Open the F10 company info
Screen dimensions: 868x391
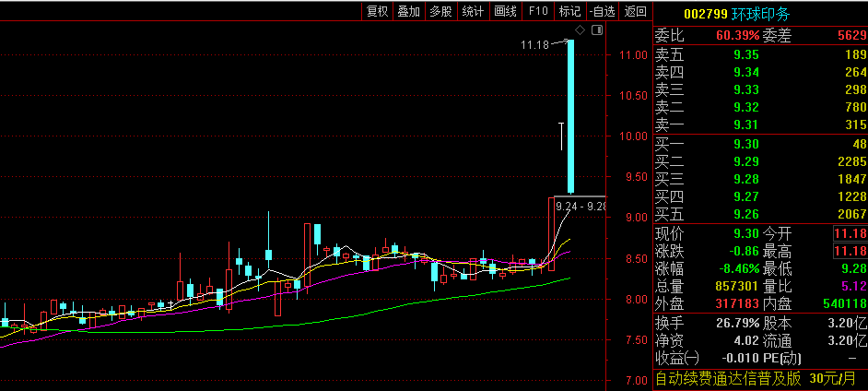538,11
